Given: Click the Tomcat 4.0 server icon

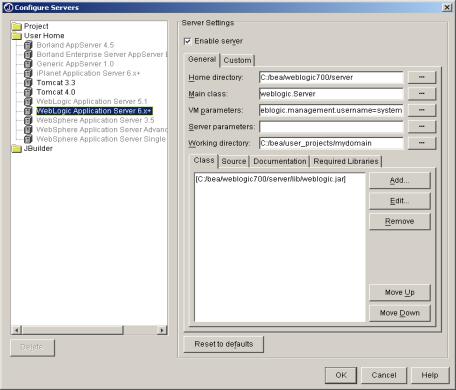Looking at the screenshot, I should (x=28, y=92).
